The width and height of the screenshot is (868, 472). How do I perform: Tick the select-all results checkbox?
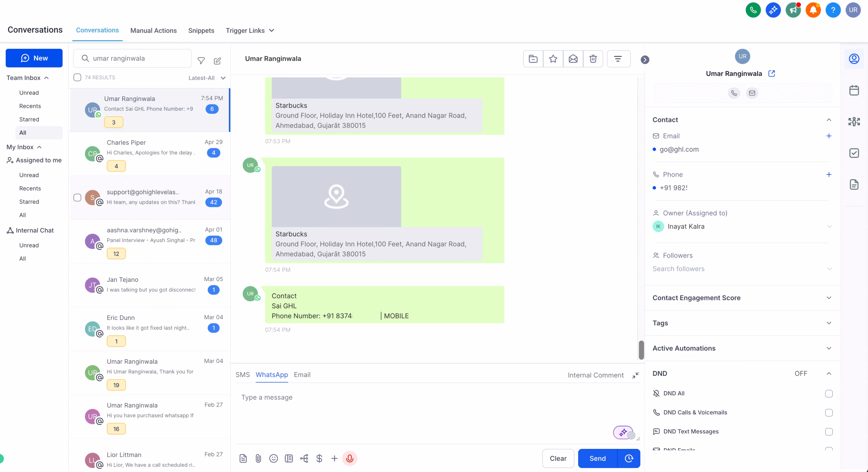point(77,77)
